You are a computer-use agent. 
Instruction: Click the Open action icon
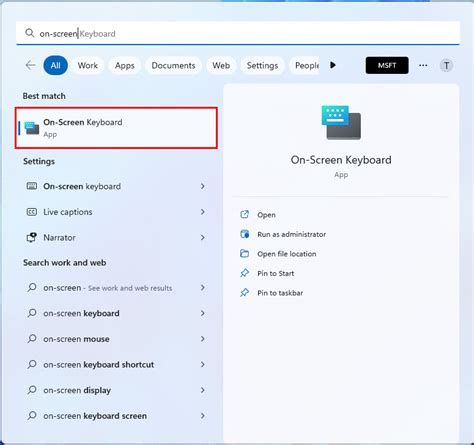pos(245,214)
